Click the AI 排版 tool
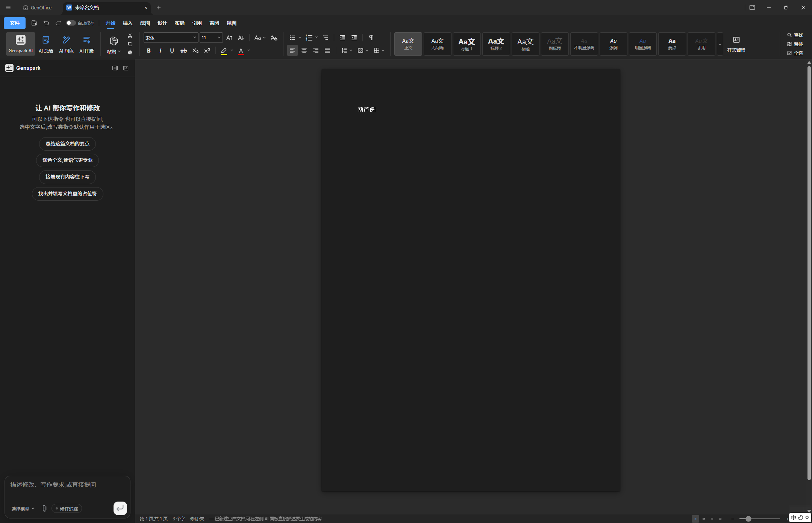 pos(87,44)
